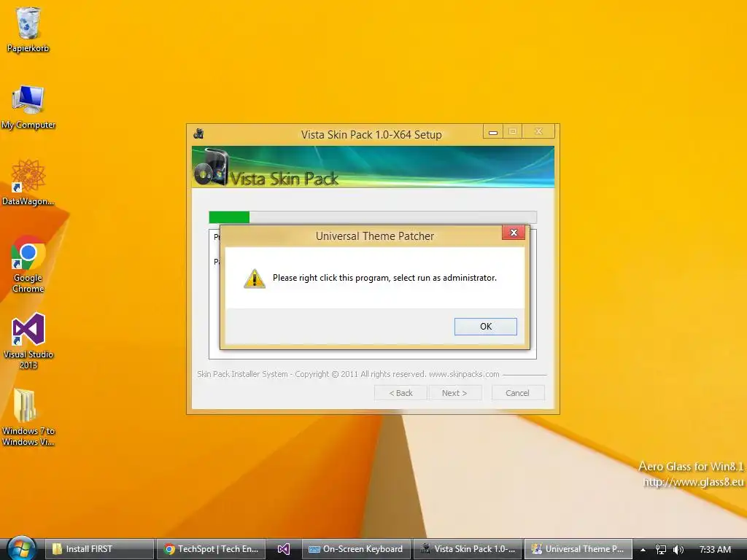Select the DataWagon desktop shortcut

click(28, 183)
